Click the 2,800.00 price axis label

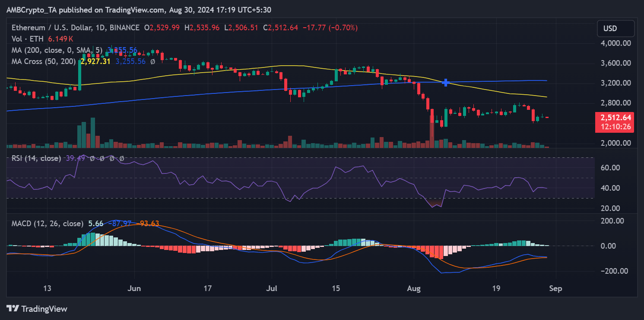tap(616, 103)
